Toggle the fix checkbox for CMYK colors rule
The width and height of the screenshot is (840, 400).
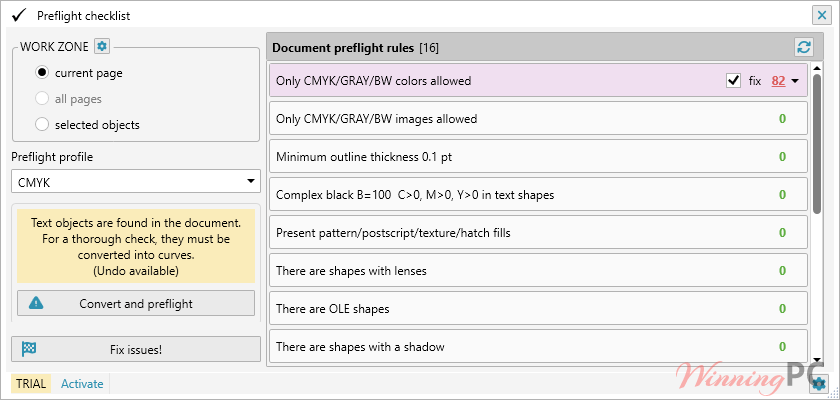[733, 81]
